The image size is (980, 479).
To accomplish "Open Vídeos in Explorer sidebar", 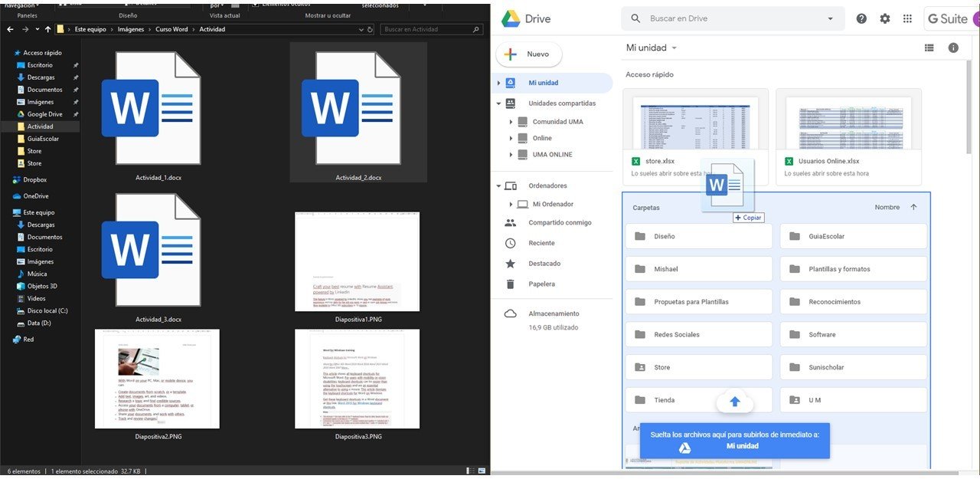I will [36, 298].
